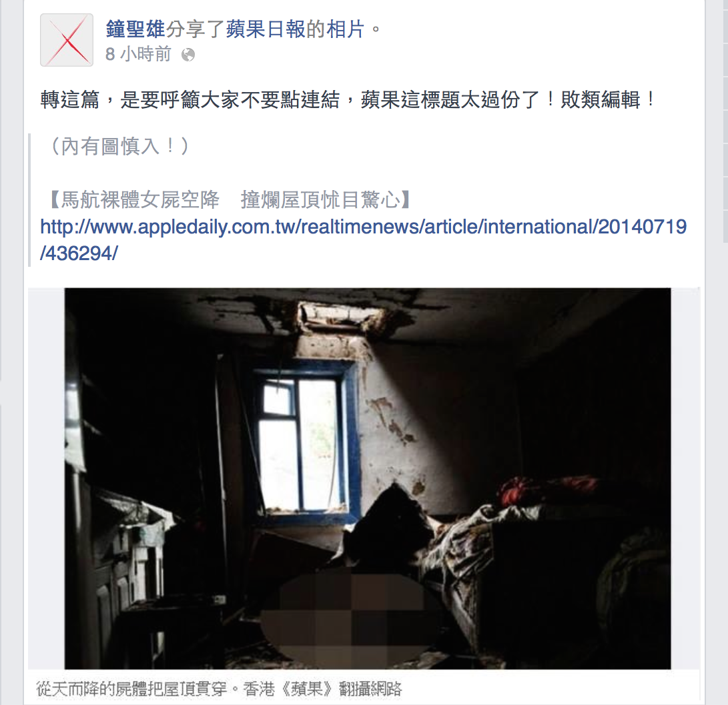Screen dimensions: 728x705
Task: Click 鐘聖雄's broken profile picture placeholder
Action: click(x=67, y=40)
